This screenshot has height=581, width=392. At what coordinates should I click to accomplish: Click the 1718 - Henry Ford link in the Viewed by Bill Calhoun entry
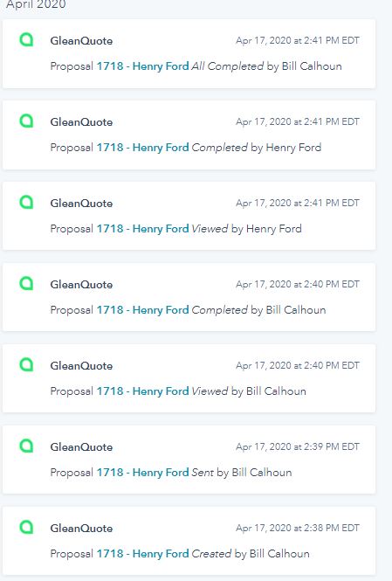pos(143,391)
